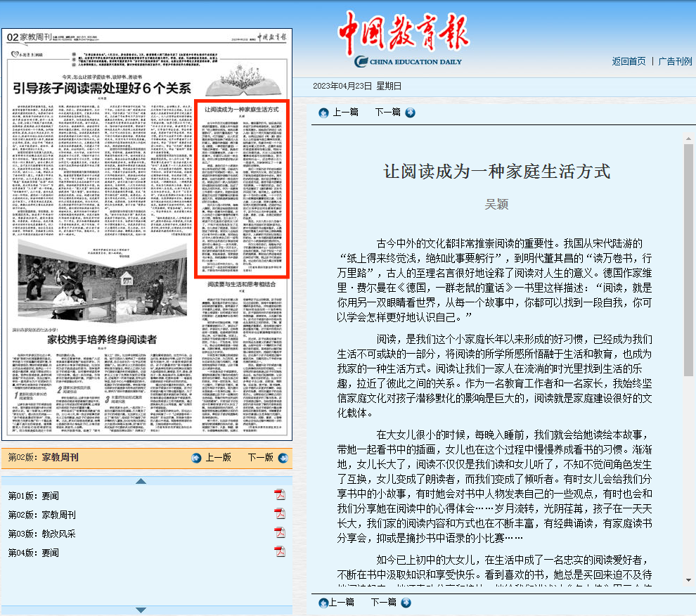Viewport: 696px width, 616px height.
Task: Click the article scrollbar up arrow
Action: [x=688, y=139]
